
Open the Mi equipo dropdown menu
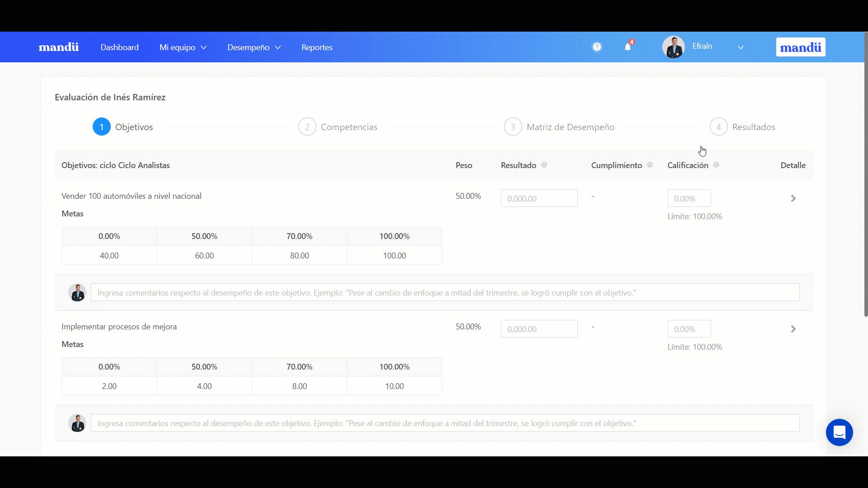point(183,47)
